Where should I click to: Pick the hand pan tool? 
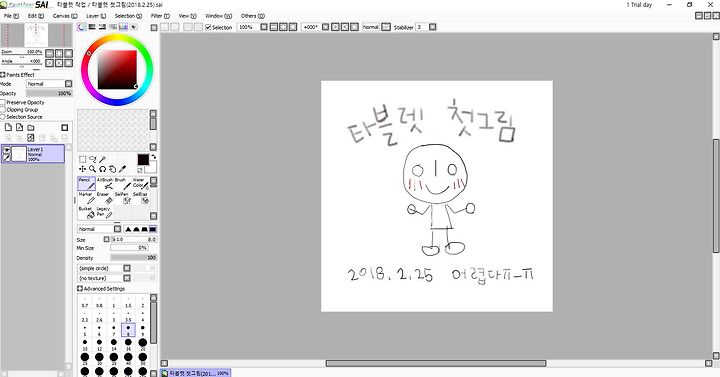pyautogui.click(x=112, y=169)
